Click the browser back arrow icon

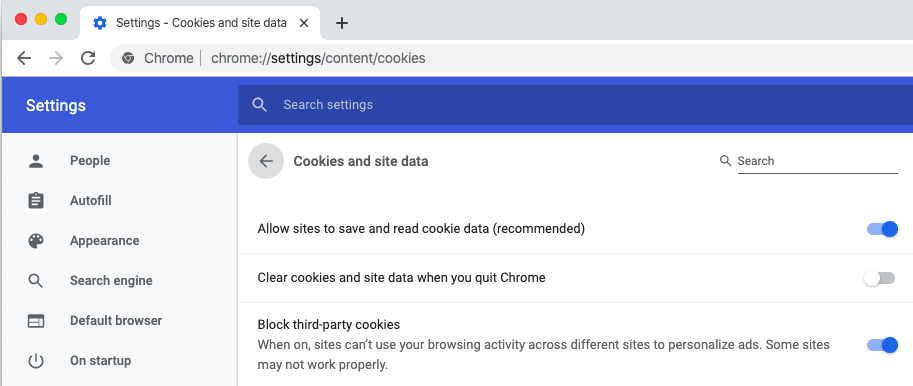24,58
